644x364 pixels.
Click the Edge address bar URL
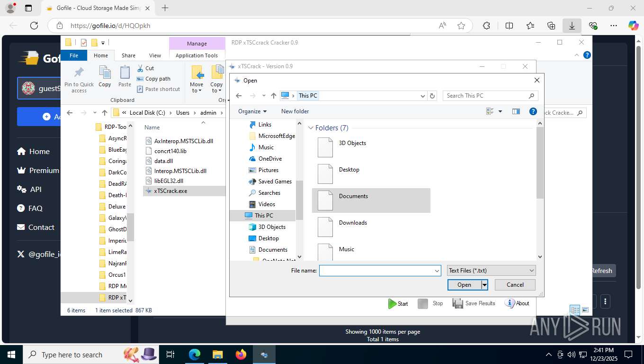[110, 26]
